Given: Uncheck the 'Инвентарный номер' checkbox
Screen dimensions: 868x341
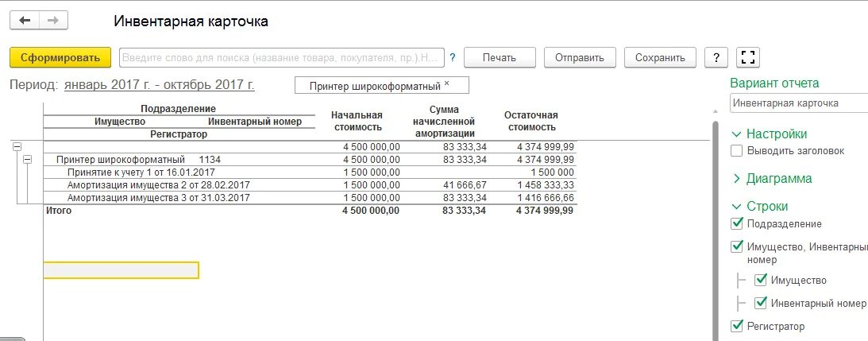Looking at the screenshot, I should (761, 303).
